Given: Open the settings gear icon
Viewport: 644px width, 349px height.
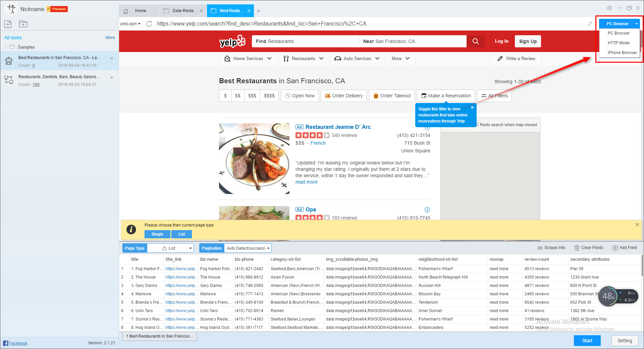Looking at the screenshot, I should point(609,8).
